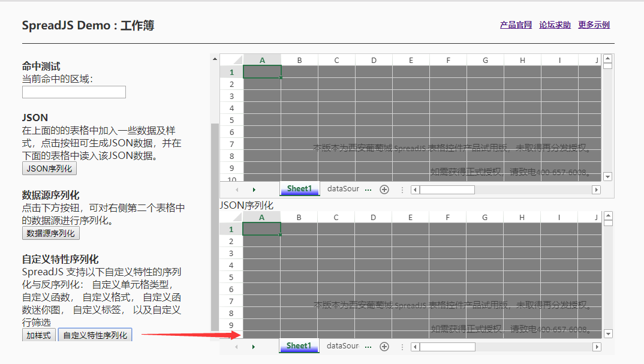
Task: Select Sheet1 tab in top spreadsheet
Action: click(299, 189)
